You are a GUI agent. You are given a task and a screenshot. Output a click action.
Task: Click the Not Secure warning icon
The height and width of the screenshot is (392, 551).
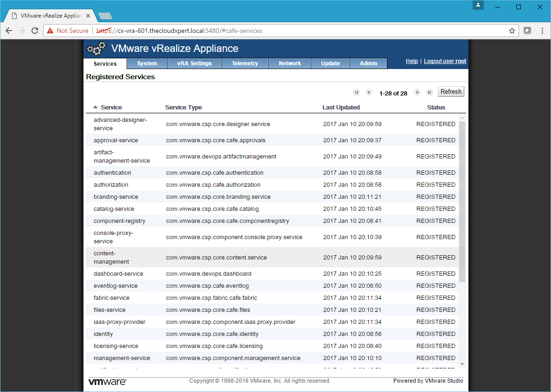click(50, 31)
